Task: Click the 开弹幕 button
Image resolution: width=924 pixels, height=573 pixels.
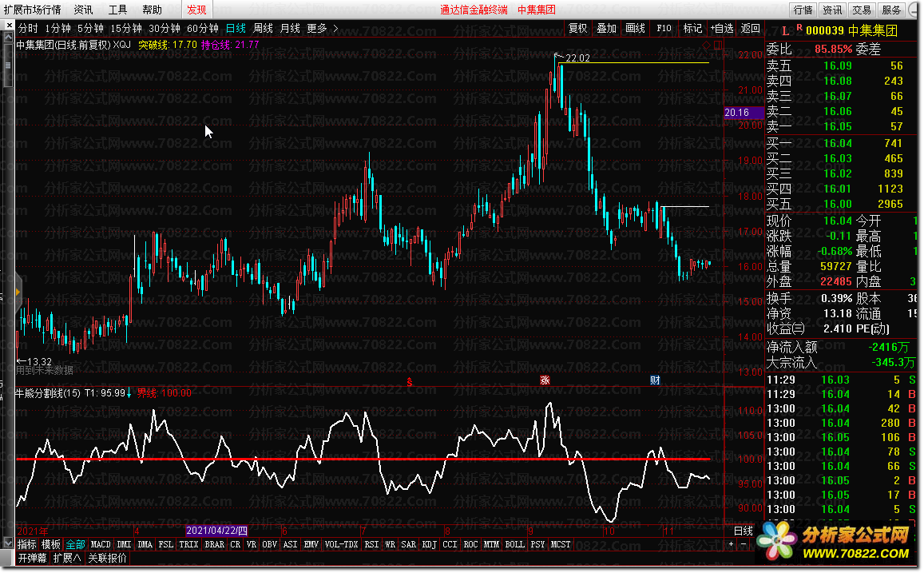Action: pyautogui.click(x=33, y=558)
